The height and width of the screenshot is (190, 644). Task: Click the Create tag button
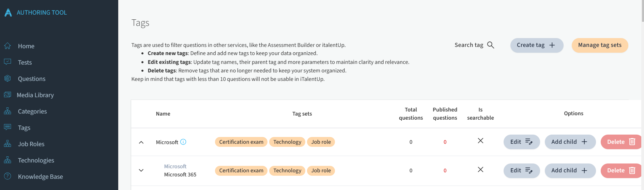(537, 45)
